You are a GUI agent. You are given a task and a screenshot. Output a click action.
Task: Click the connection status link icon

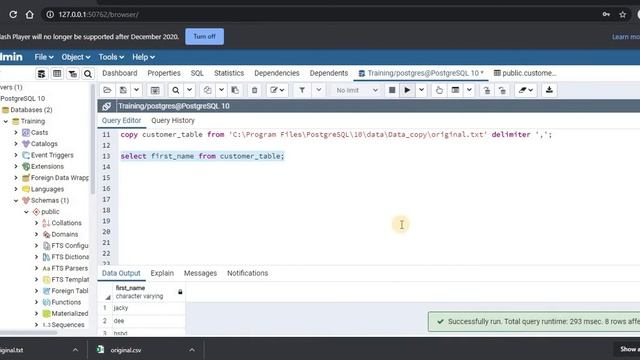pos(107,106)
